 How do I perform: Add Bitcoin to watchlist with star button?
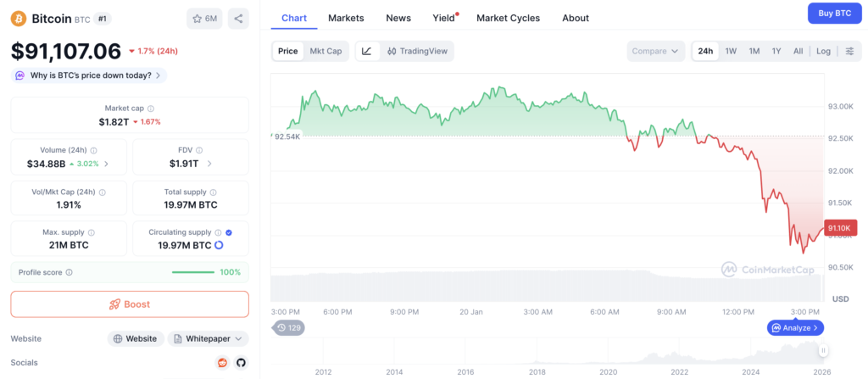204,19
